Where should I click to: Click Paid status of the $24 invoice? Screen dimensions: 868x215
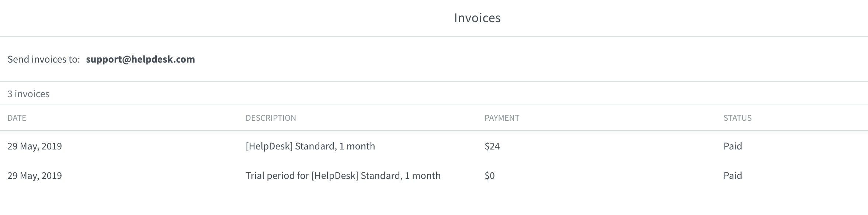pyautogui.click(x=732, y=146)
